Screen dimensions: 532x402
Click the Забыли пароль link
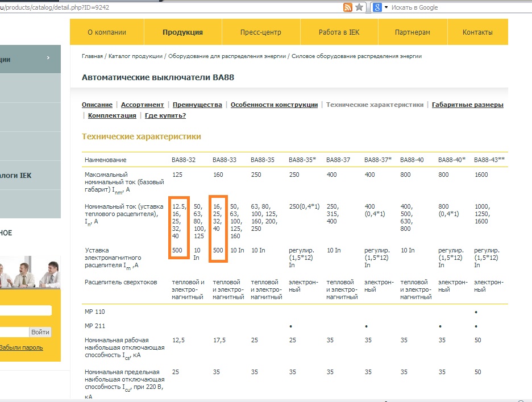coord(21,347)
